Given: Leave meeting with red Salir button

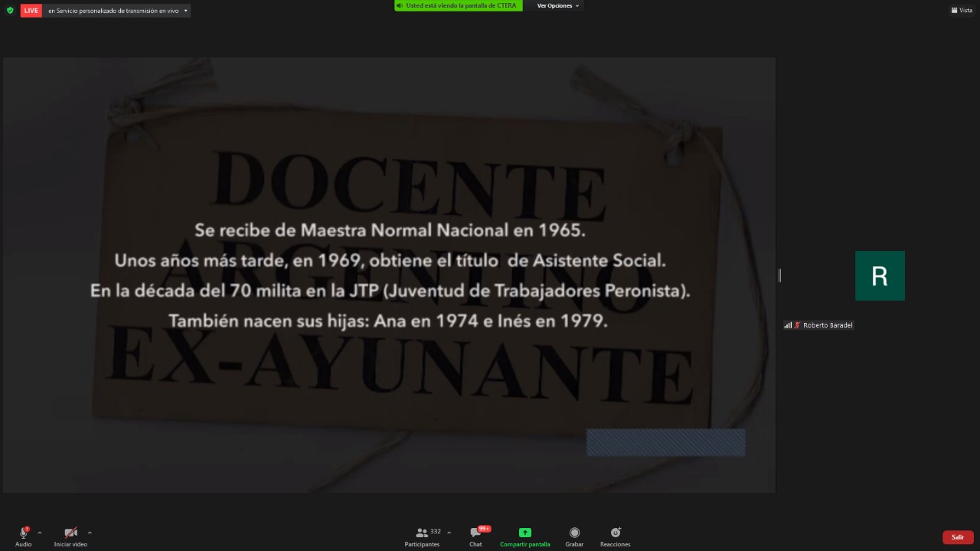Looking at the screenshot, I should click(958, 537).
